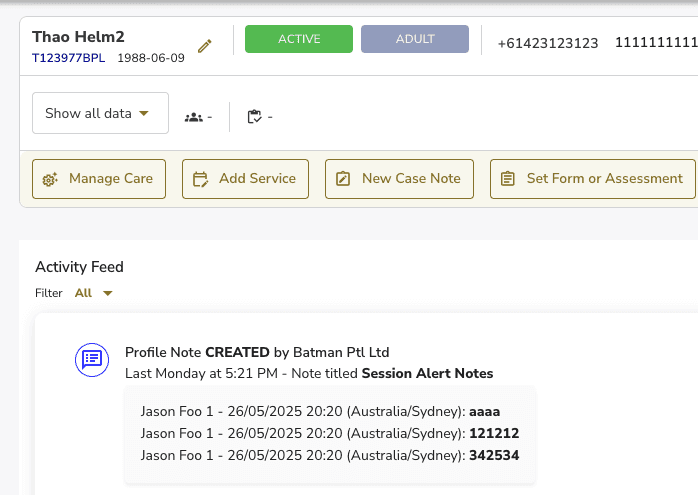The height and width of the screenshot is (495, 698).
Task: Click Profile Note CREATED by Batman Ptl Ltd
Action: click(257, 352)
